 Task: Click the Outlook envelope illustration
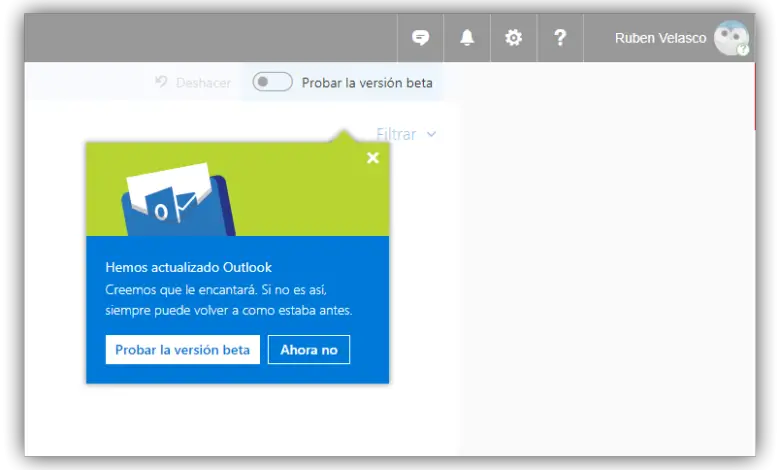point(178,200)
